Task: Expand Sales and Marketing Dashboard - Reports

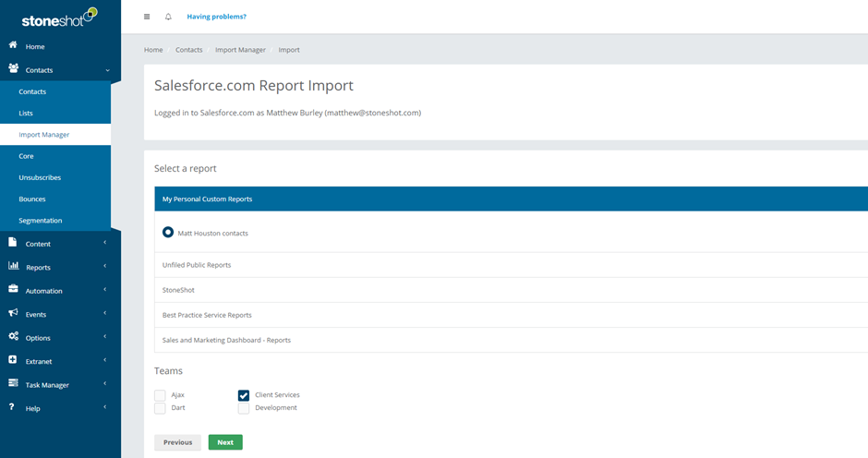Action: [x=511, y=340]
